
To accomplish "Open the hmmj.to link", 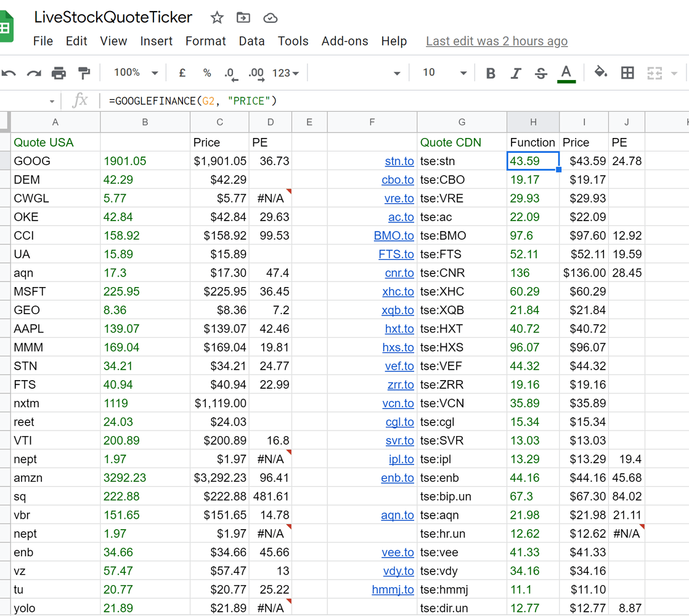I will (x=393, y=590).
